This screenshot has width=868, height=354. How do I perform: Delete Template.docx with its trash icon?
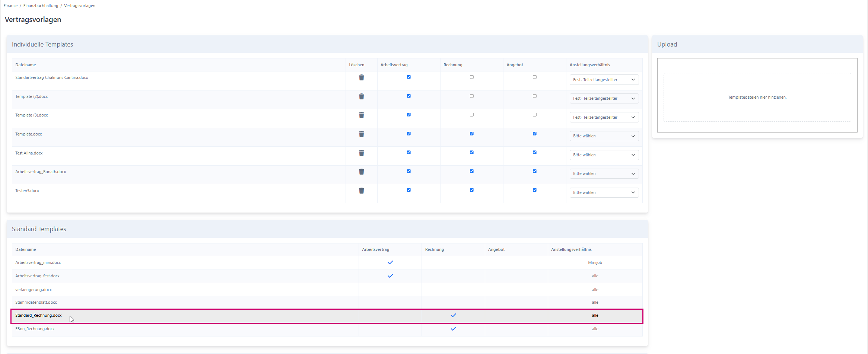pos(361,134)
